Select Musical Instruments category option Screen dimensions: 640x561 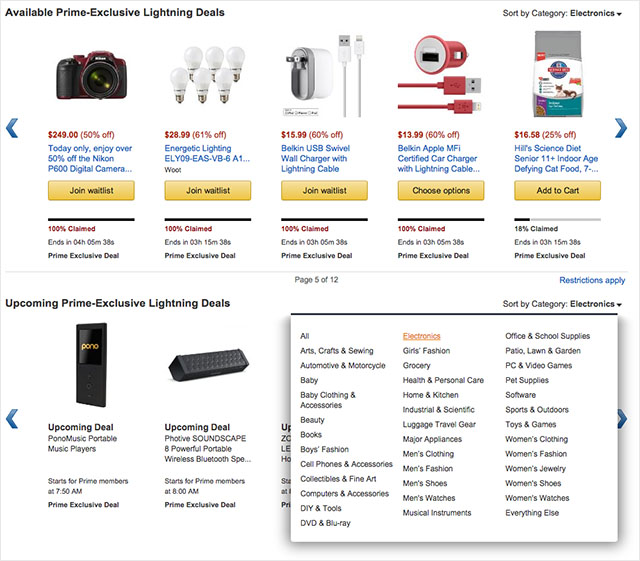437,513
